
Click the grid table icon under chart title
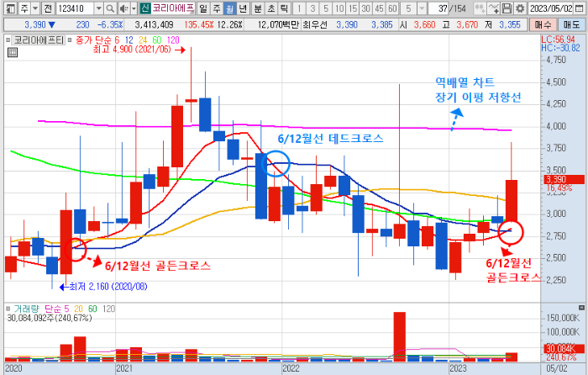[13, 52]
